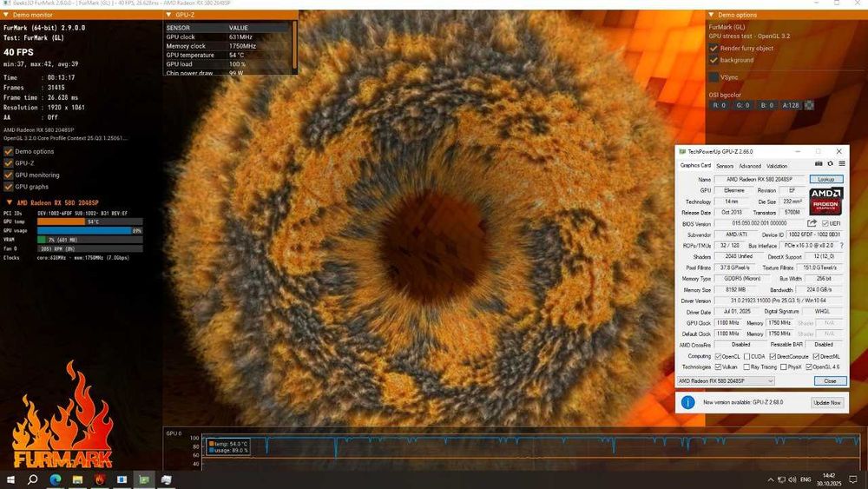Uncheck Render furry object
The image size is (868, 489).
(x=713, y=48)
